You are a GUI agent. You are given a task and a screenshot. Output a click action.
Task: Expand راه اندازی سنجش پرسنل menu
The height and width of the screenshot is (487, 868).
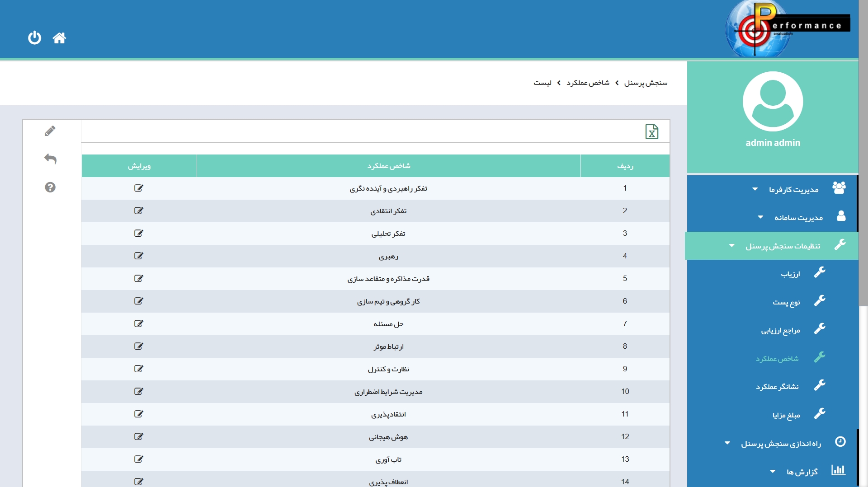click(x=781, y=443)
